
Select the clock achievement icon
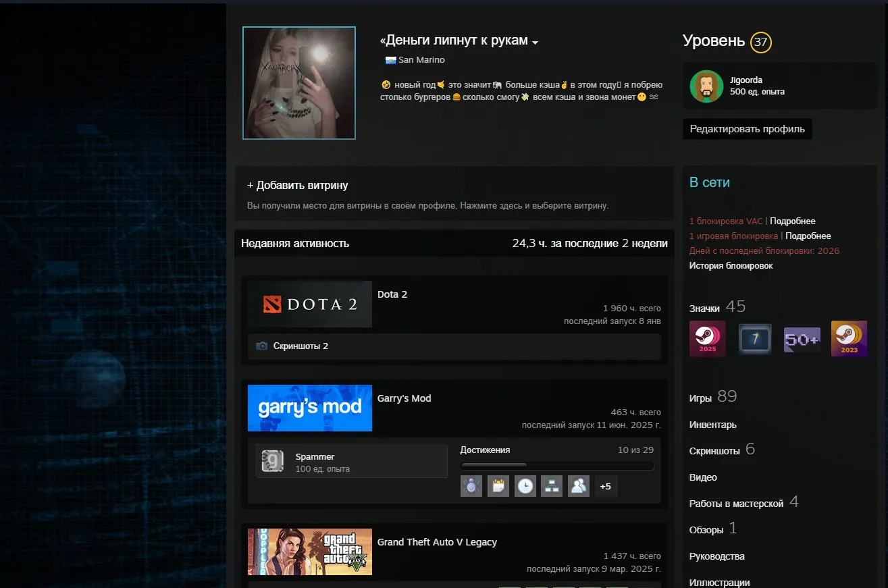pos(525,485)
